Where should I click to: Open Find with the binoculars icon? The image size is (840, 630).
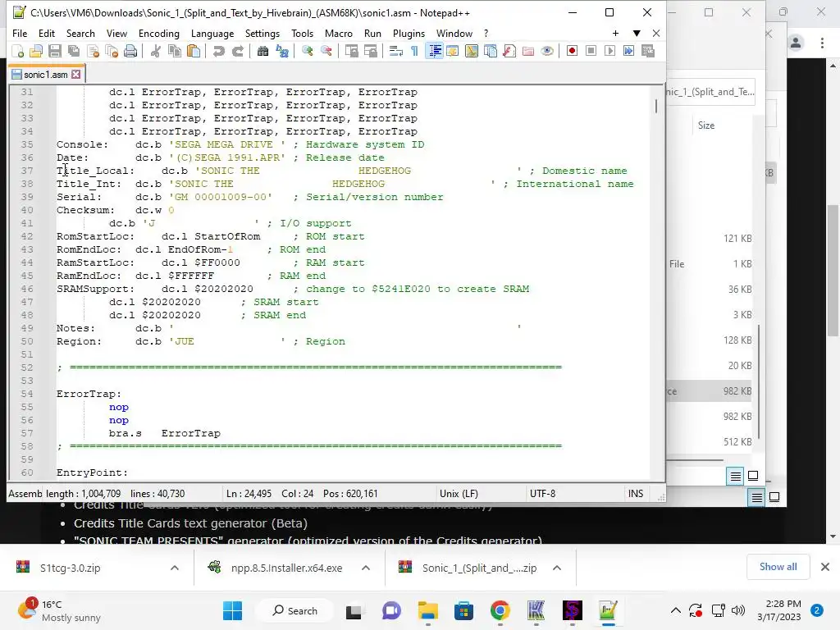[x=262, y=51]
